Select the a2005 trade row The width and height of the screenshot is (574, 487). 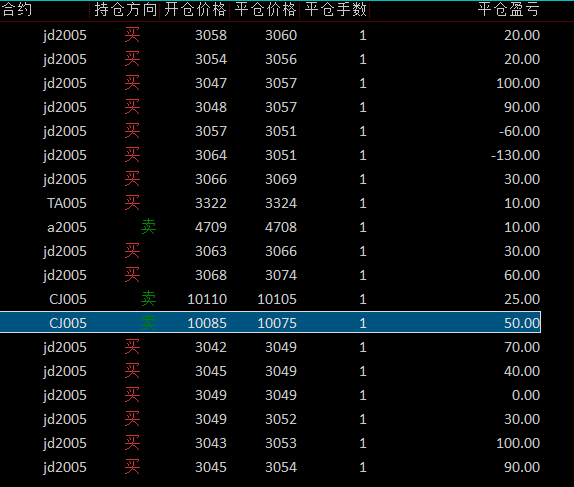click(271, 227)
